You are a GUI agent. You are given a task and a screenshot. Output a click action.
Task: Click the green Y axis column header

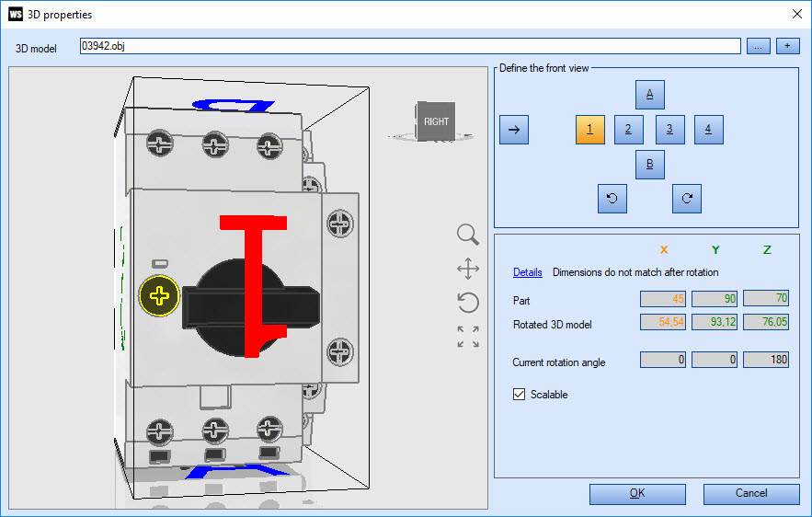pyautogui.click(x=715, y=249)
